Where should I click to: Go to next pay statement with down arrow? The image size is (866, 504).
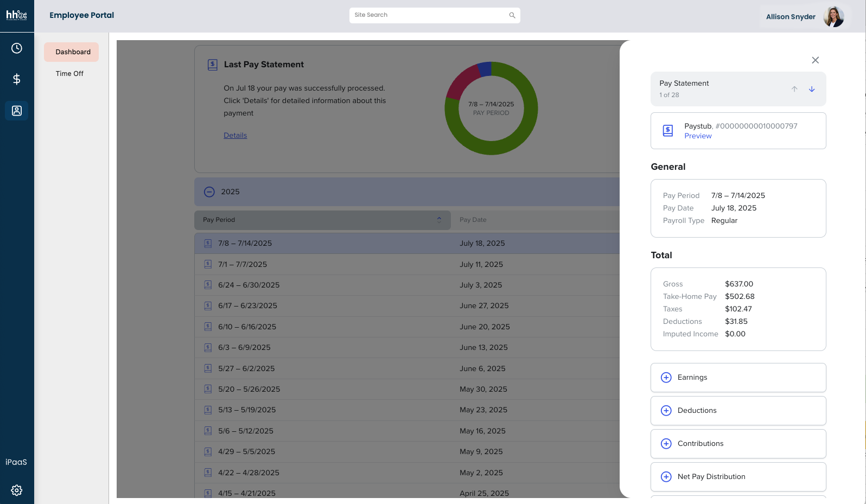[811, 89]
